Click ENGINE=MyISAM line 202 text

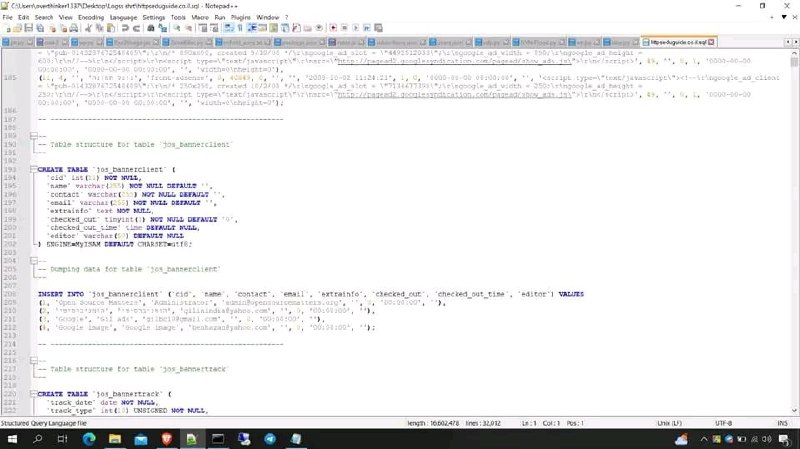tap(115, 244)
